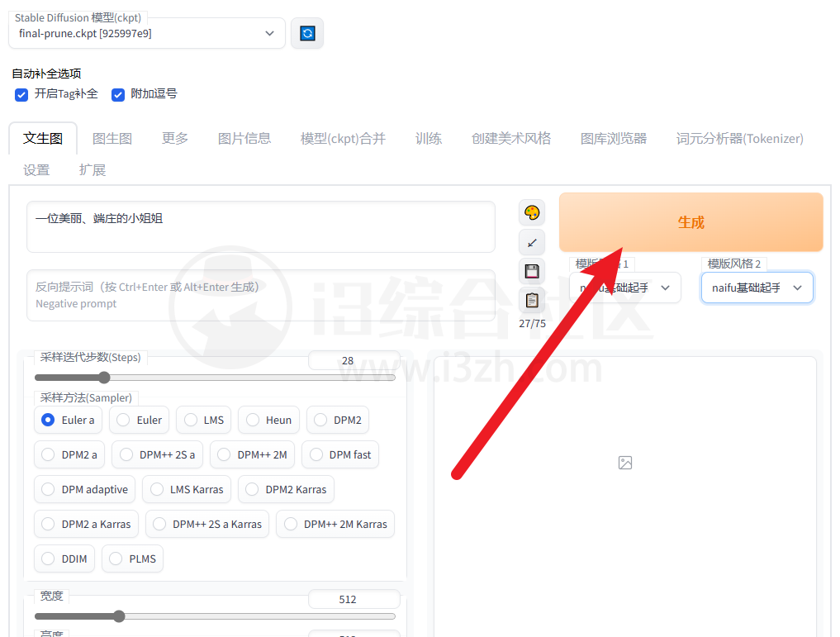The width and height of the screenshot is (840, 637).
Task: Click the orange 生成 generate button
Action: click(691, 222)
